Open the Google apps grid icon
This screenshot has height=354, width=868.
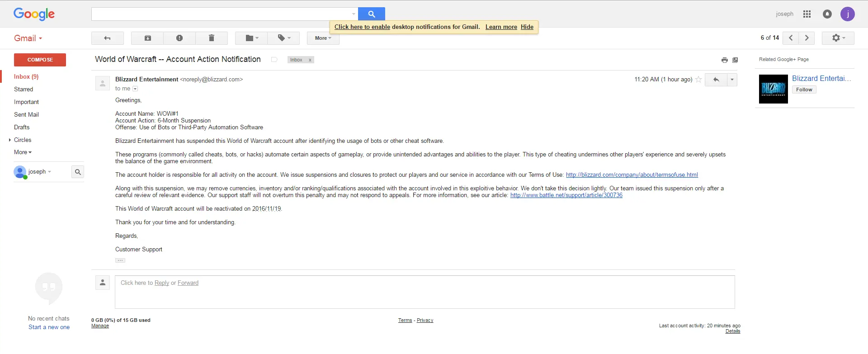point(807,14)
